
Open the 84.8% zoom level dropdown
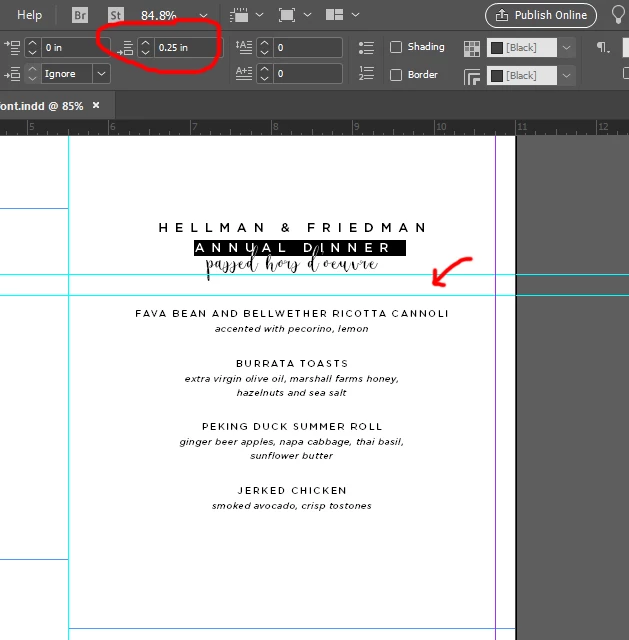coord(203,16)
